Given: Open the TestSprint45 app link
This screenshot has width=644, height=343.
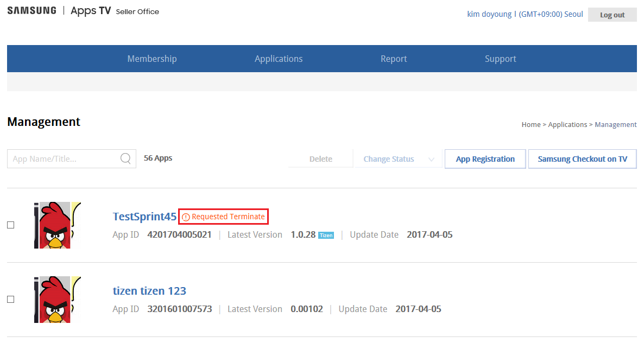Looking at the screenshot, I should 144,216.
